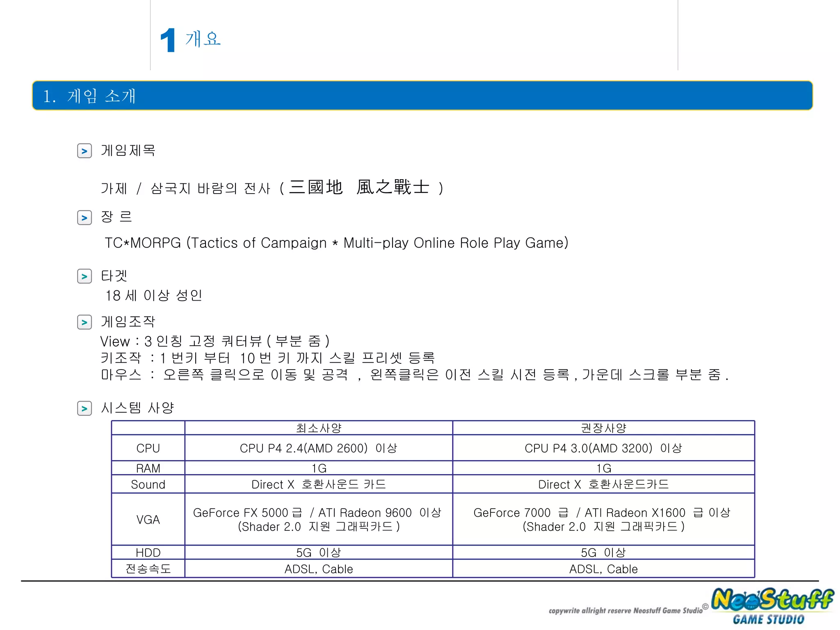
Task: Click the 게임제목 label
Action: tap(128, 151)
